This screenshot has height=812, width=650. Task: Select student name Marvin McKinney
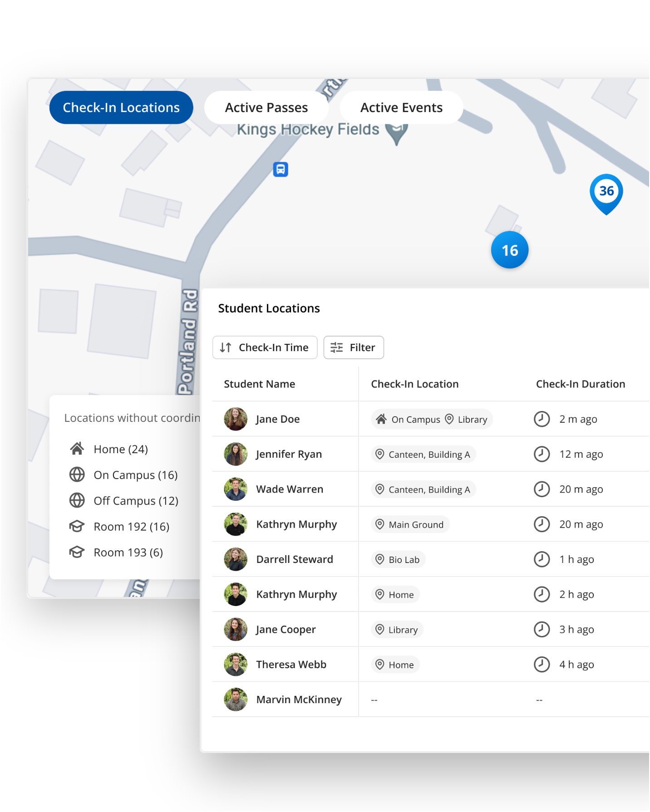click(299, 699)
